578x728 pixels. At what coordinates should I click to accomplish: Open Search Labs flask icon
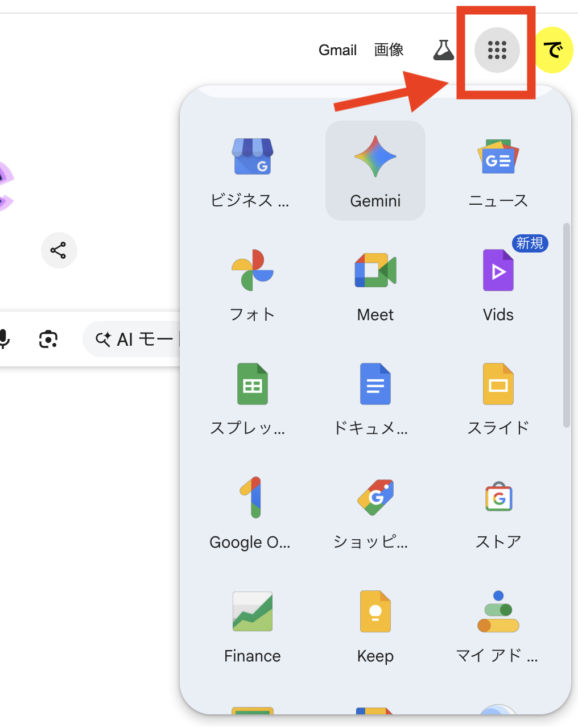pyautogui.click(x=444, y=50)
